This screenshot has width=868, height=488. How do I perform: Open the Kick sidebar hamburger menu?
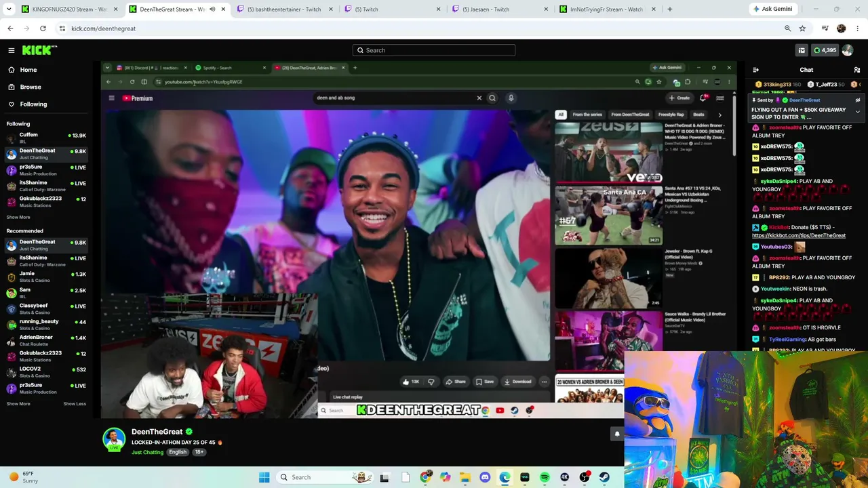click(12, 50)
